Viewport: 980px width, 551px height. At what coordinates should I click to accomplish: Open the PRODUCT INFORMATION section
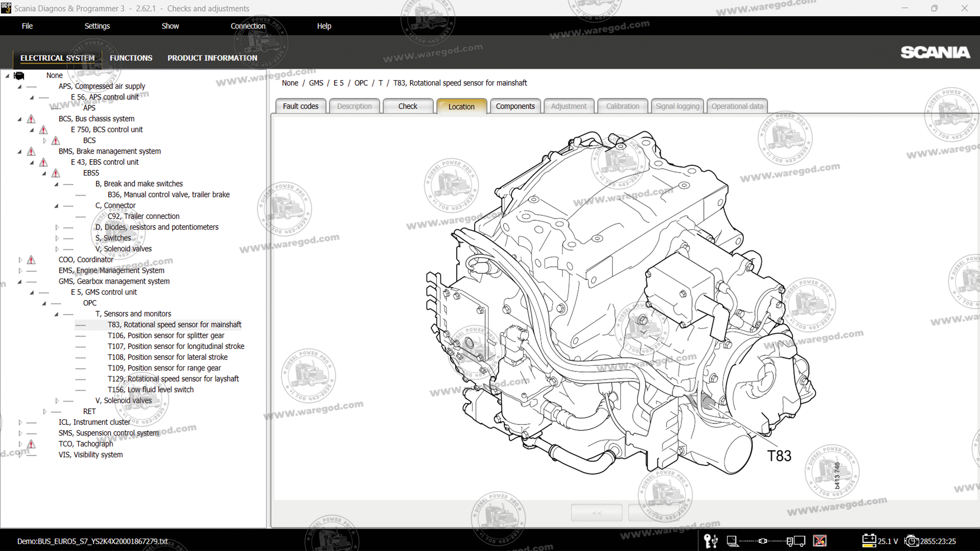pyautogui.click(x=212, y=58)
